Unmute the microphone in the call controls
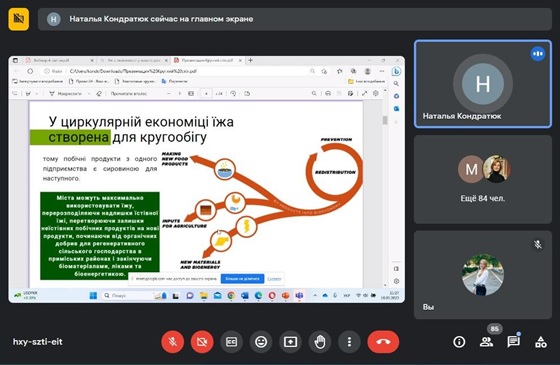This screenshot has height=365, width=560. click(x=172, y=342)
